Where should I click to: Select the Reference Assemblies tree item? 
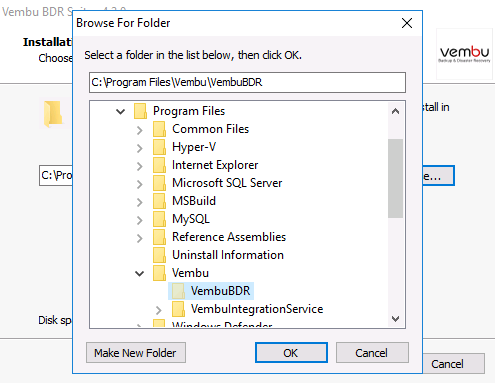click(x=219, y=237)
